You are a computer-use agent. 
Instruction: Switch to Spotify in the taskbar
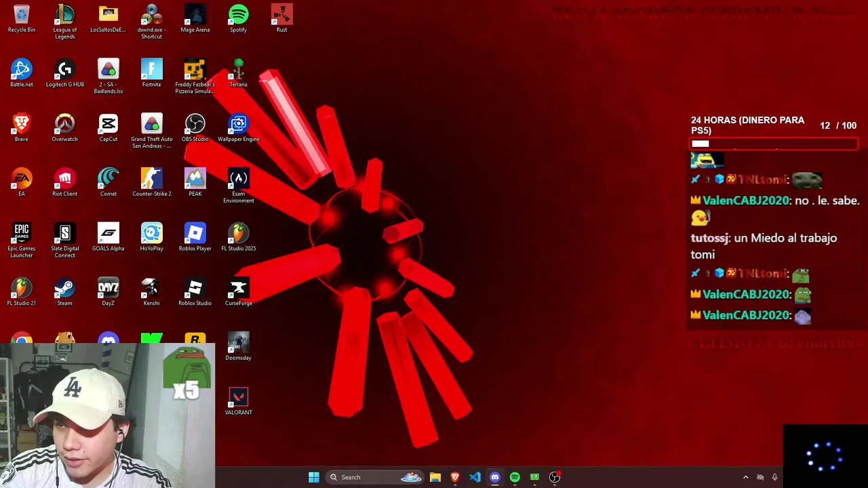pyautogui.click(x=515, y=477)
